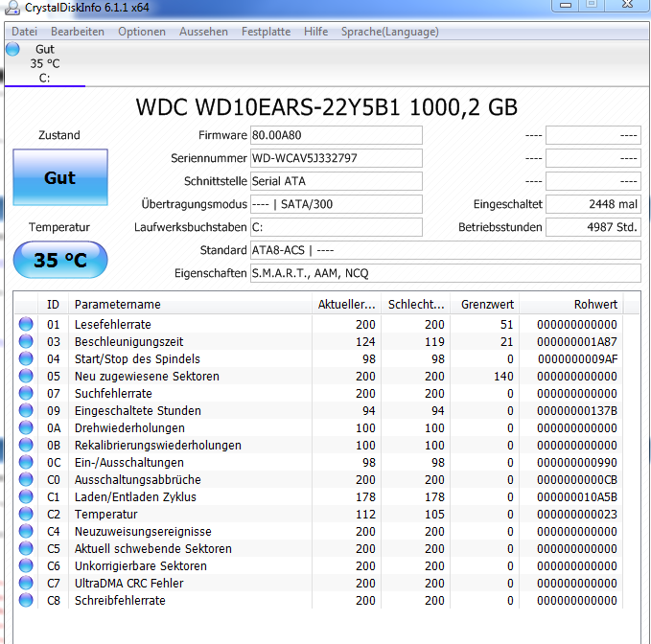Screen dimensions: 651x644
Task: Click status orb for Laden/Entladen Zyklus row
Action: pos(26,496)
